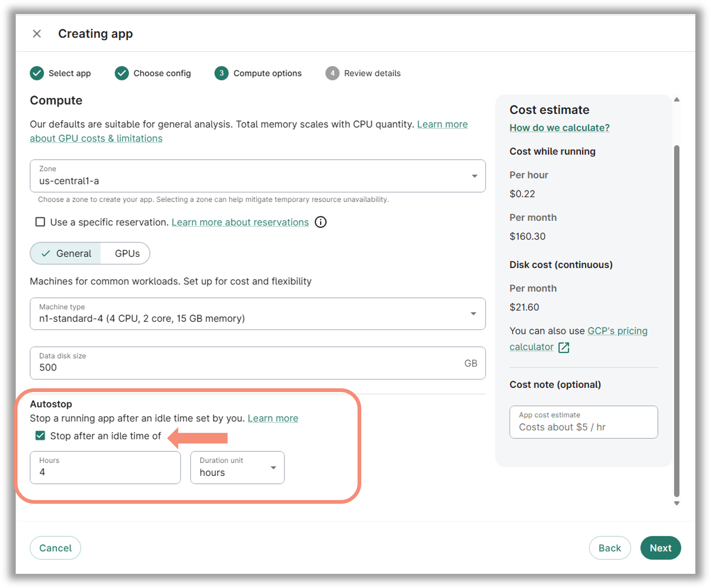Screen dimensions: 711x588
Task: Click the $160.30 per month value
Action: coord(527,236)
